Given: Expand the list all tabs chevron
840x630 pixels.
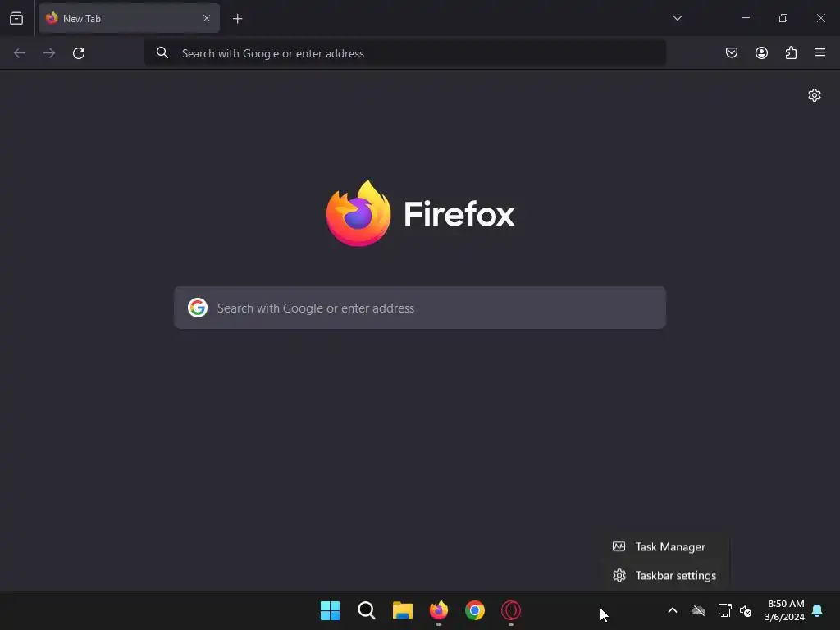Looking at the screenshot, I should [x=677, y=18].
